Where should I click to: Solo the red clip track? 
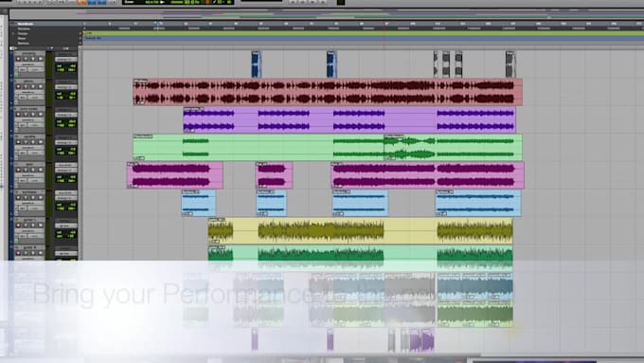click(33, 87)
